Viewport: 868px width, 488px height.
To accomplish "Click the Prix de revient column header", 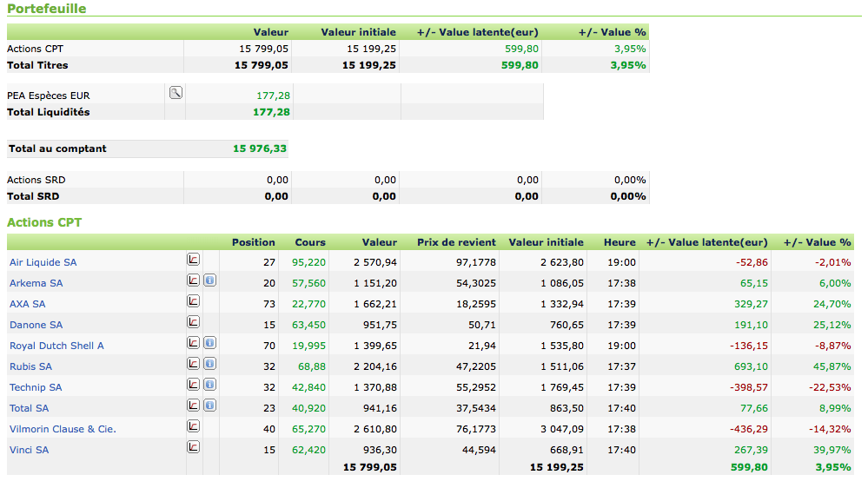I will [456, 242].
